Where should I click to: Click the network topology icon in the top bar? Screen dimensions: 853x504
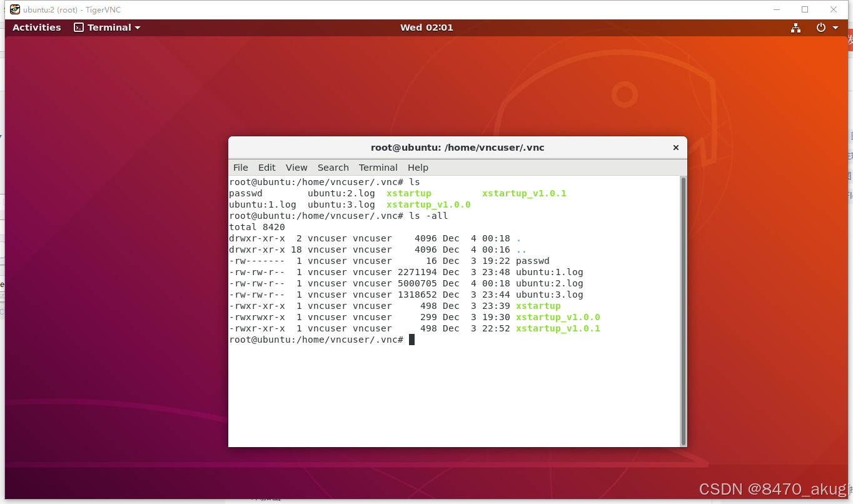pos(795,28)
